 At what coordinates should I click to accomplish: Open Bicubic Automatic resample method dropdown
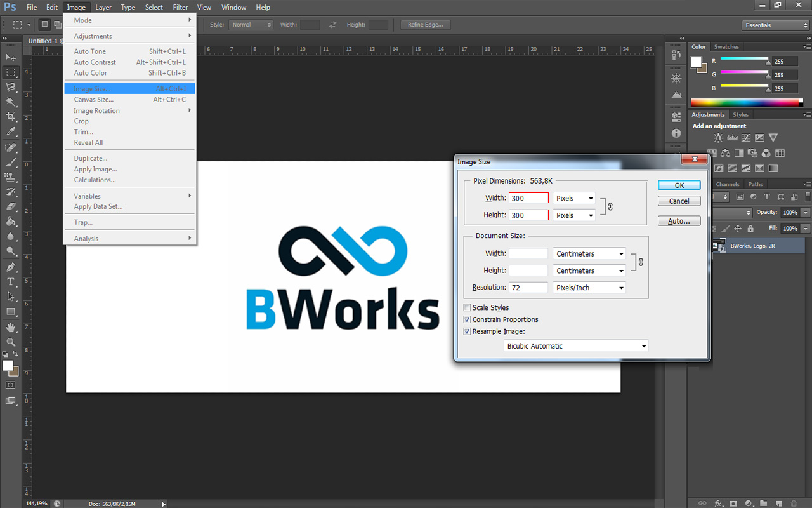point(576,346)
